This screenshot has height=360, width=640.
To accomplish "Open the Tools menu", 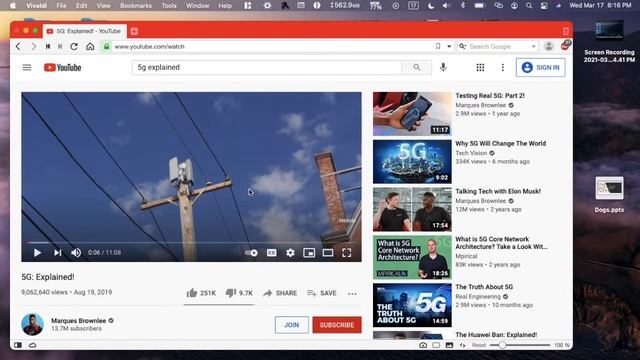I will pyautogui.click(x=169, y=6).
